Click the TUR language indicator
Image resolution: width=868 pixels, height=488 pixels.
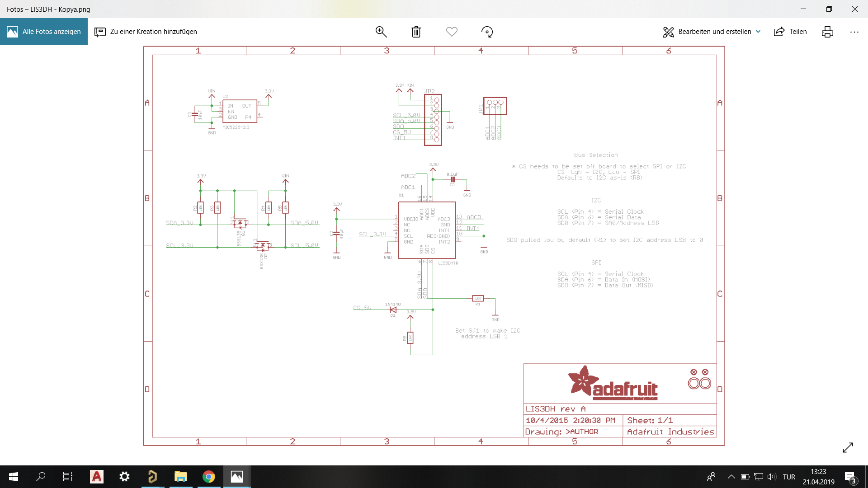(789, 477)
